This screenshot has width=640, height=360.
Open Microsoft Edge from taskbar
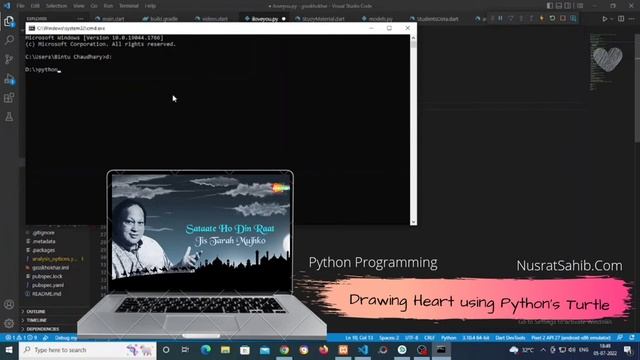(206, 350)
